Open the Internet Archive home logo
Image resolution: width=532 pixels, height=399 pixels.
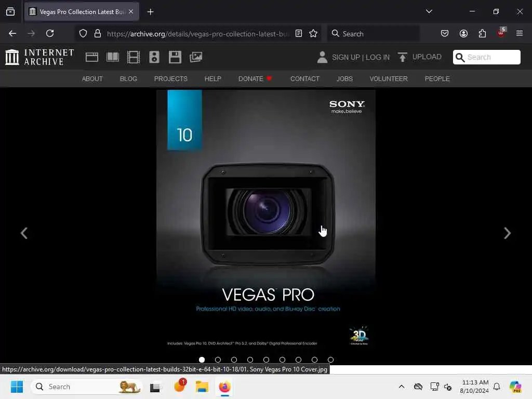coord(39,57)
